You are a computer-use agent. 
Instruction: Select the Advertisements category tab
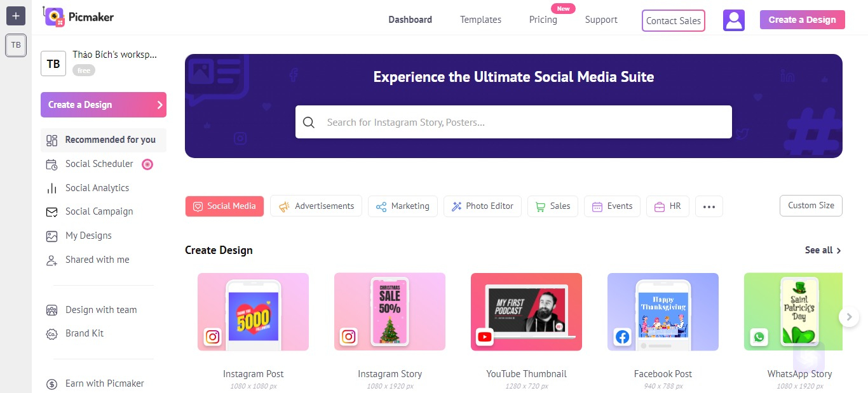(316, 206)
